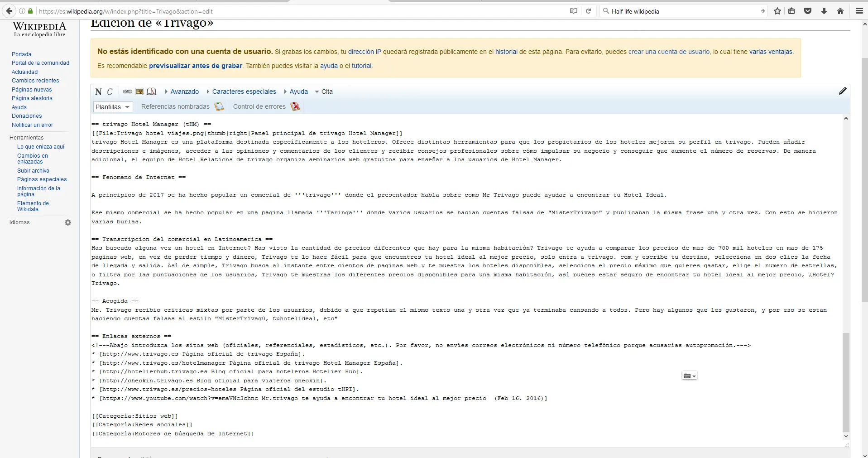
Task: Collapse the Cita toolbar section
Action: (324, 92)
